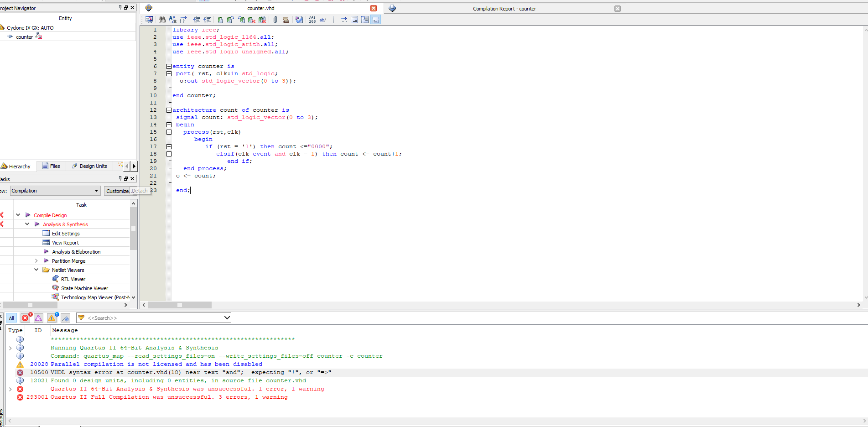The image size is (868, 427).
Task: Collapse the Netlist Viewers tree node
Action: point(36,270)
